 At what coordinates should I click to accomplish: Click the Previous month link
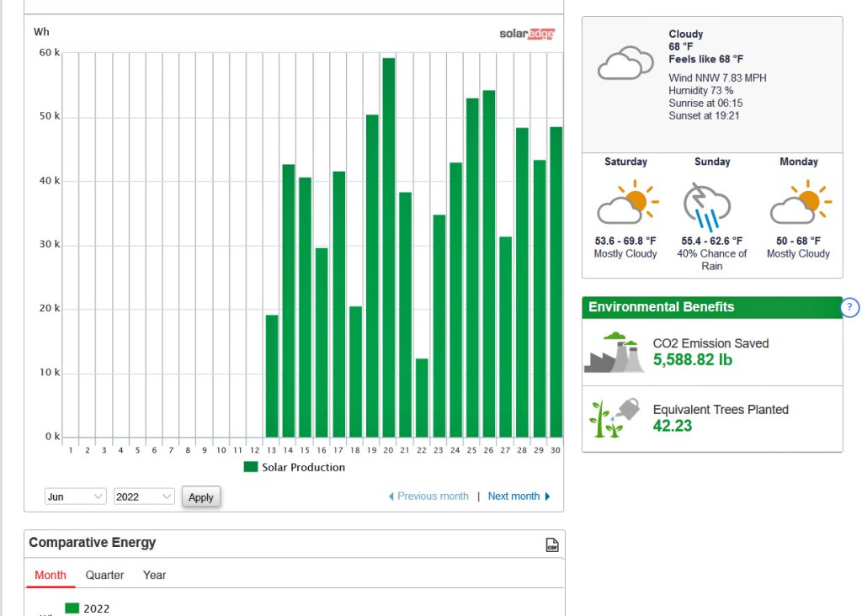click(x=428, y=497)
